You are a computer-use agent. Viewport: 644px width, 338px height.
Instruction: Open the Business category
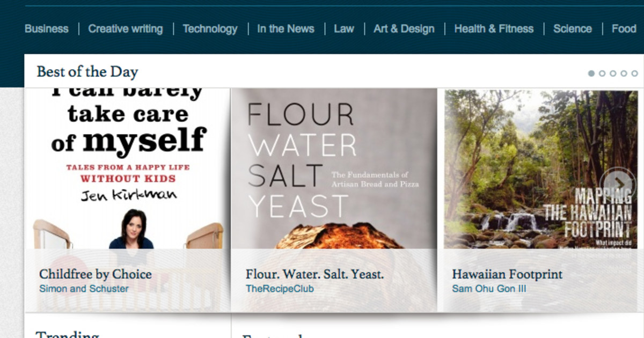(47, 29)
